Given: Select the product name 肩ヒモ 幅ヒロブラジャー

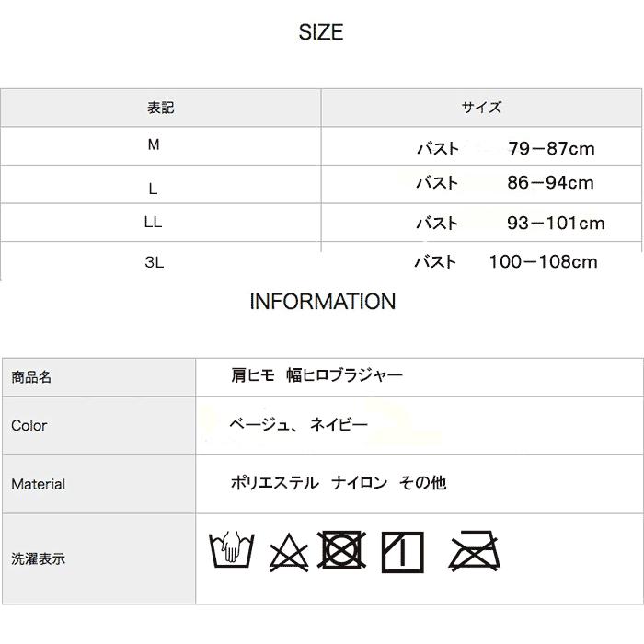Looking at the screenshot, I should [x=317, y=375].
